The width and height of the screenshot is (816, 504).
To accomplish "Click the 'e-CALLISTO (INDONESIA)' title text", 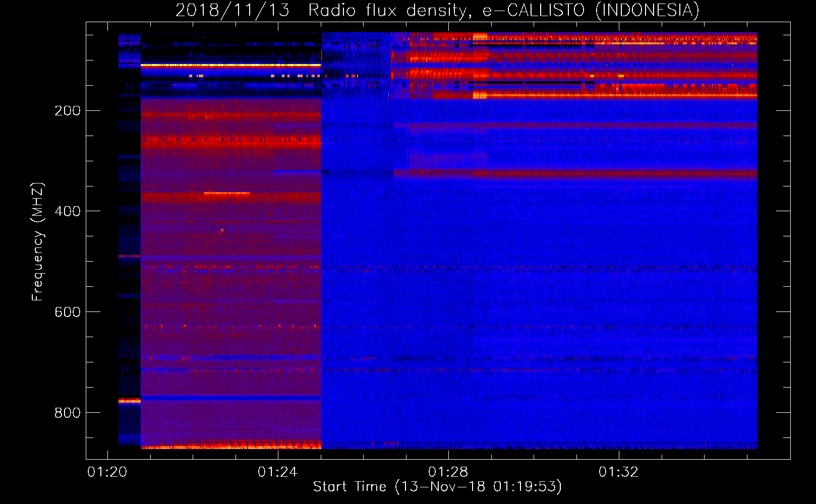I will [591, 10].
